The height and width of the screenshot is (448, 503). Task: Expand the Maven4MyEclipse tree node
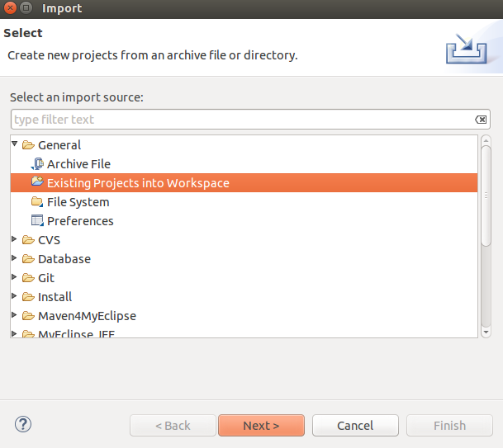pos(15,316)
